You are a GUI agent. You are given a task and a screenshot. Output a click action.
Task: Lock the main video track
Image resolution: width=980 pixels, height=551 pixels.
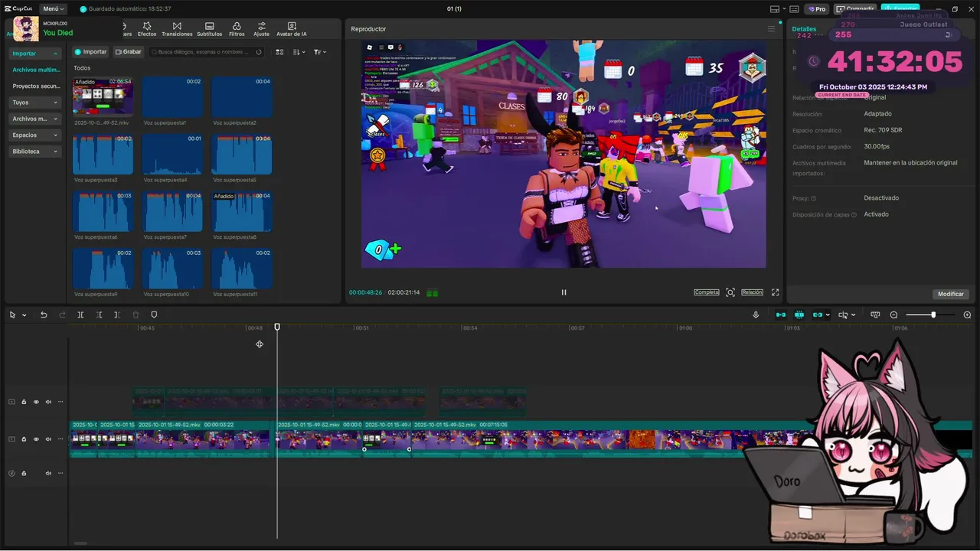click(24, 439)
